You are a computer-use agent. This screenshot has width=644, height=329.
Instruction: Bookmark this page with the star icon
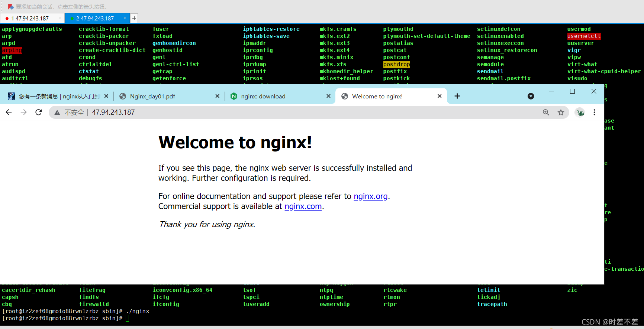point(561,112)
